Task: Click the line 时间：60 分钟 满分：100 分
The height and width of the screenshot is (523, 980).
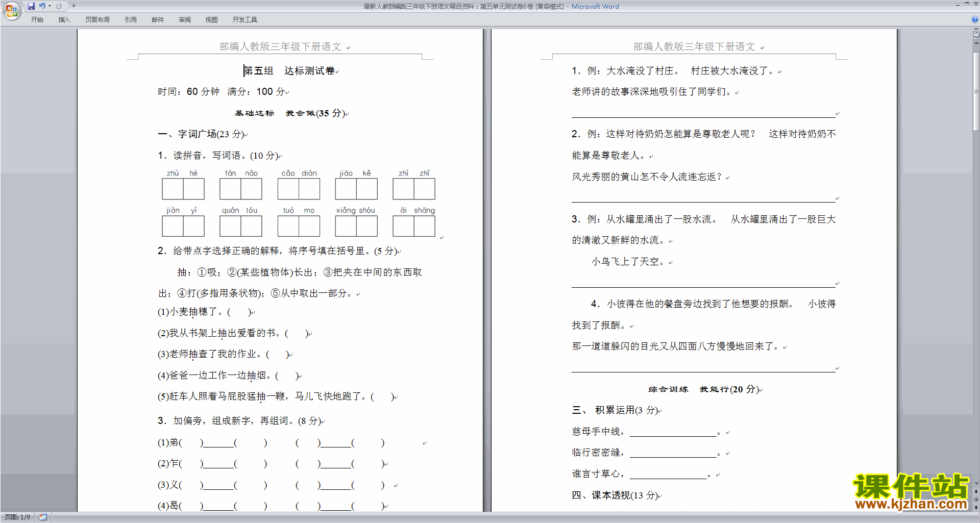Action: click(x=222, y=92)
